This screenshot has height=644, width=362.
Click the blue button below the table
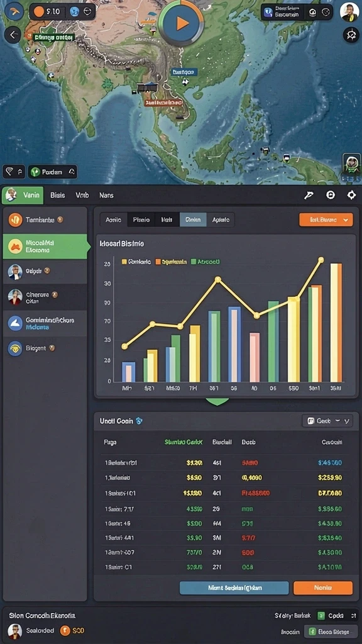pos(234,588)
